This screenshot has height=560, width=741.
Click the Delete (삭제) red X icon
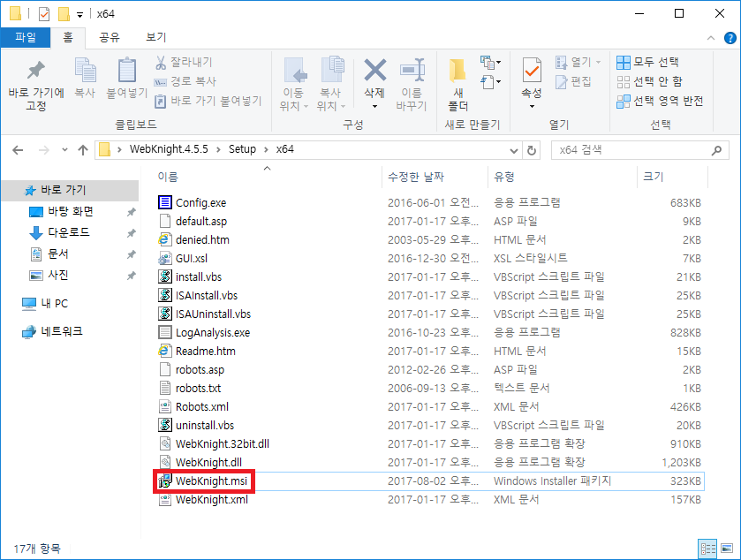click(x=375, y=70)
